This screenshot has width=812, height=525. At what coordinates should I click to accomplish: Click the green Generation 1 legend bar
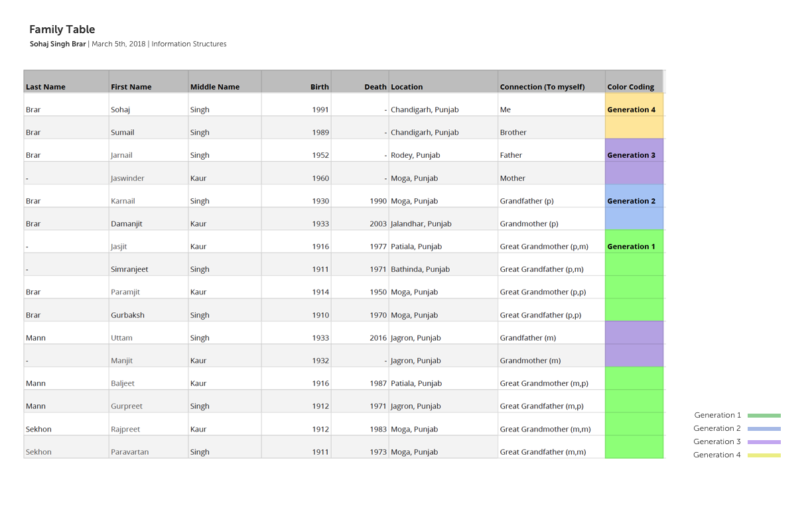[x=764, y=416]
